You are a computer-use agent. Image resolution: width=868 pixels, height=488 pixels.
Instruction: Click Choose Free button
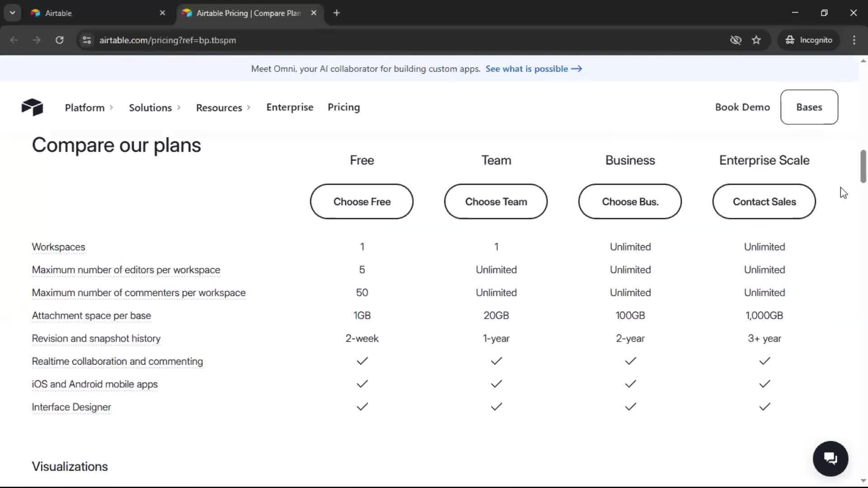click(x=362, y=202)
